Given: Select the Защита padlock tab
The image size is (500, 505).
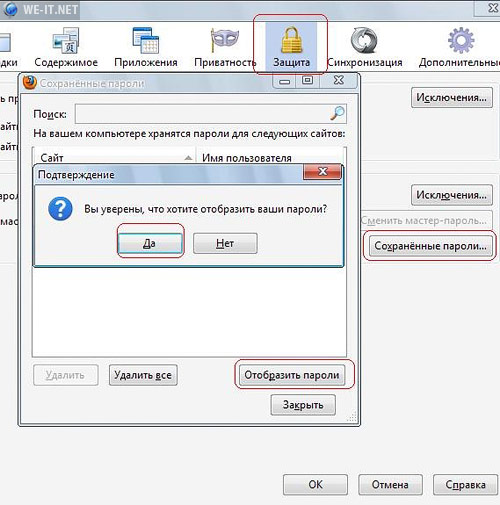Looking at the screenshot, I should 291,47.
